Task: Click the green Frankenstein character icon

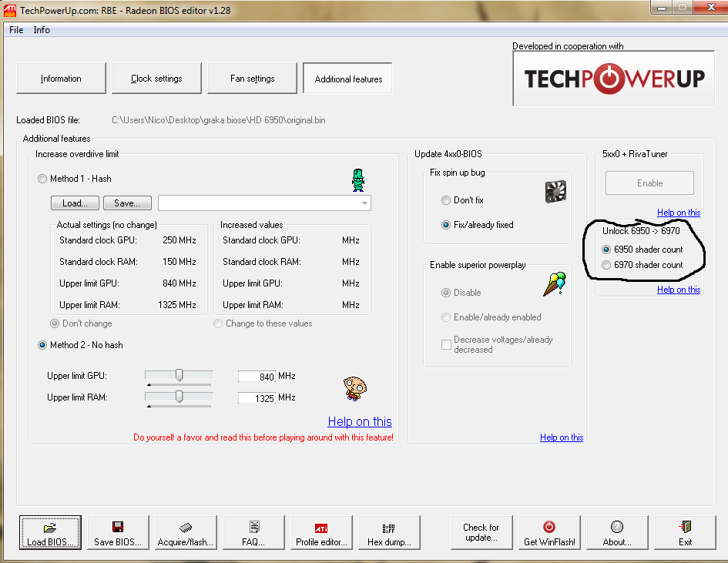Action: [358, 180]
